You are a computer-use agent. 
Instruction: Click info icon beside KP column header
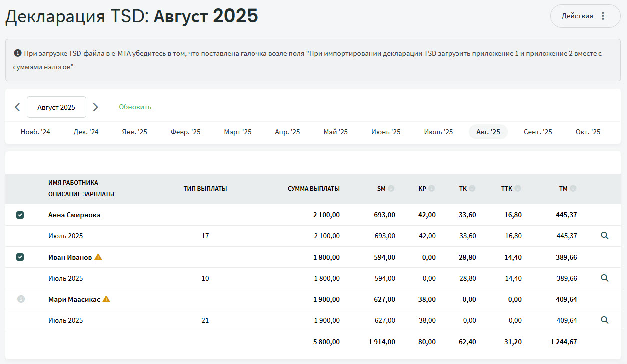432,189
